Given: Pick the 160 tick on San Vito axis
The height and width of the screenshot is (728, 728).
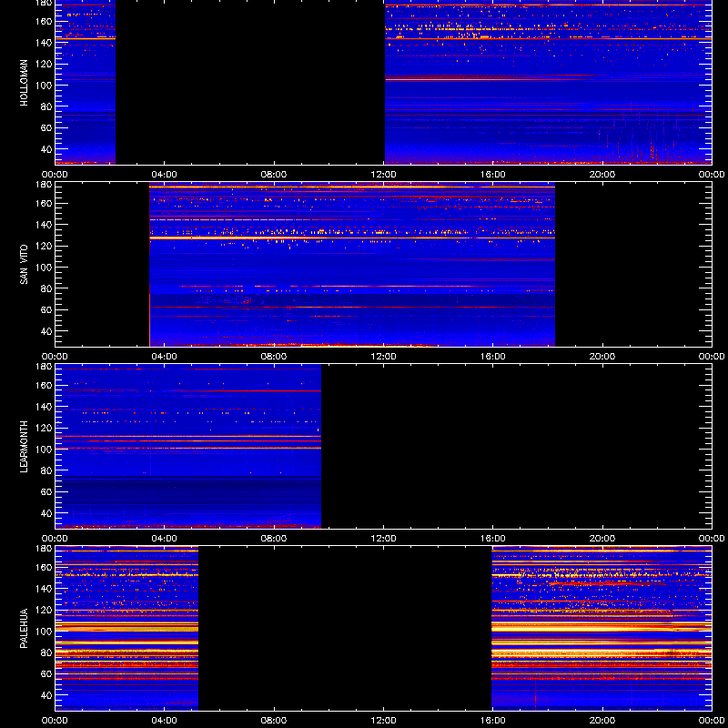Looking at the screenshot, I should pyautogui.click(x=45, y=203).
